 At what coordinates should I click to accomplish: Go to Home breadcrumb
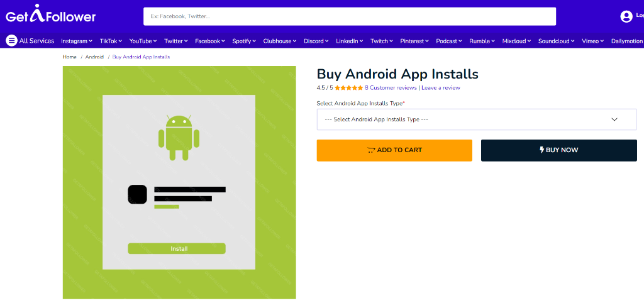[69, 57]
